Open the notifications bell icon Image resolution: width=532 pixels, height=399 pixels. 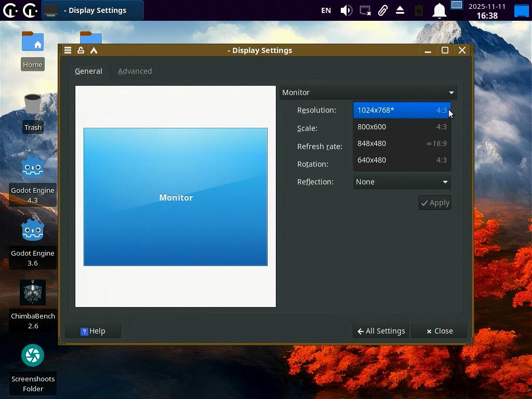coord(440,10)
